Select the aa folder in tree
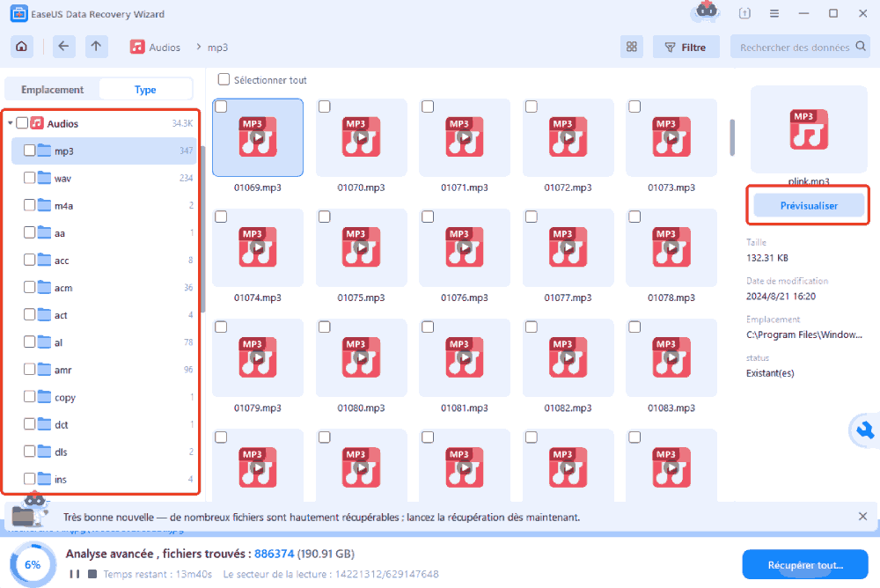This screenshot has height=588, width=880. 104,232
